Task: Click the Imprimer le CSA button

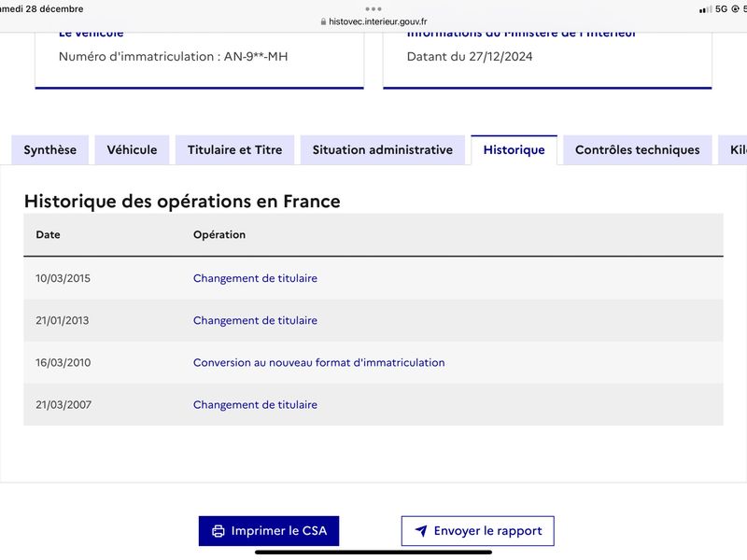Action: pos(269,531)
